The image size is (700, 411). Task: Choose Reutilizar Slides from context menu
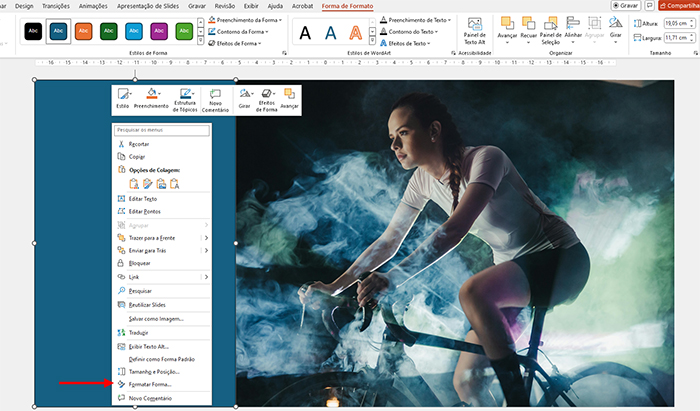(x=162, y=305)
